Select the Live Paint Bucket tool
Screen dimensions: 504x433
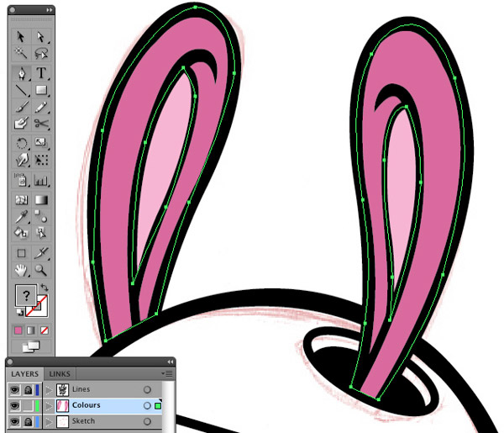coord(22,233)
